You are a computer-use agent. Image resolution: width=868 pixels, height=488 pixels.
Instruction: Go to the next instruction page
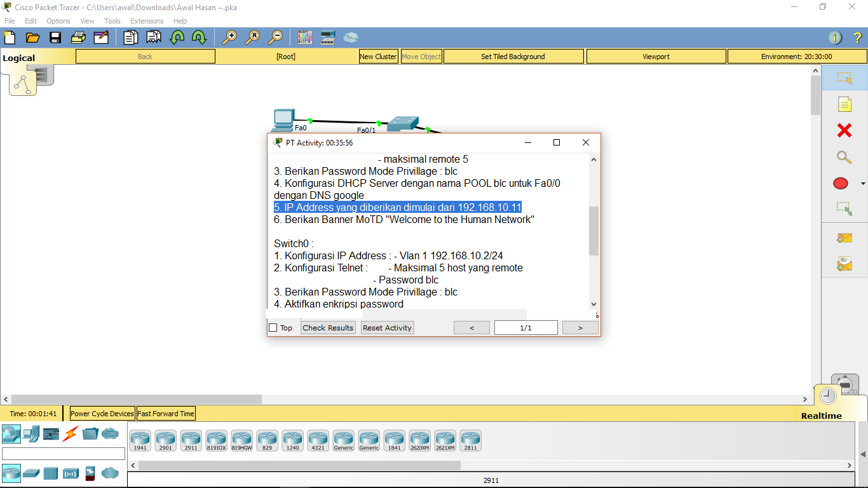[580, 328]
